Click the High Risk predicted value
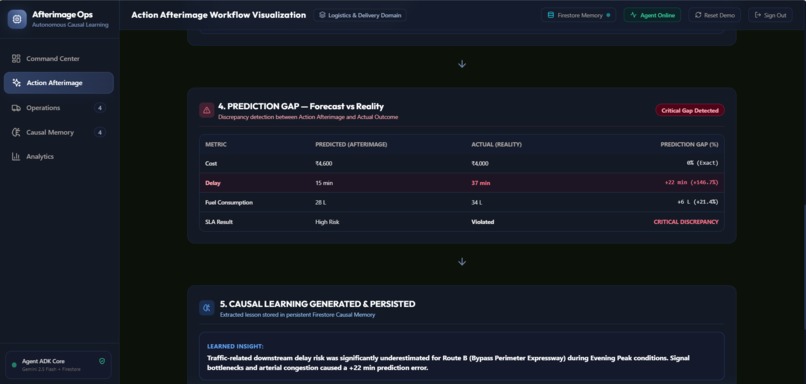The height and width of the screenshot is (384, 806). (327, 222)
